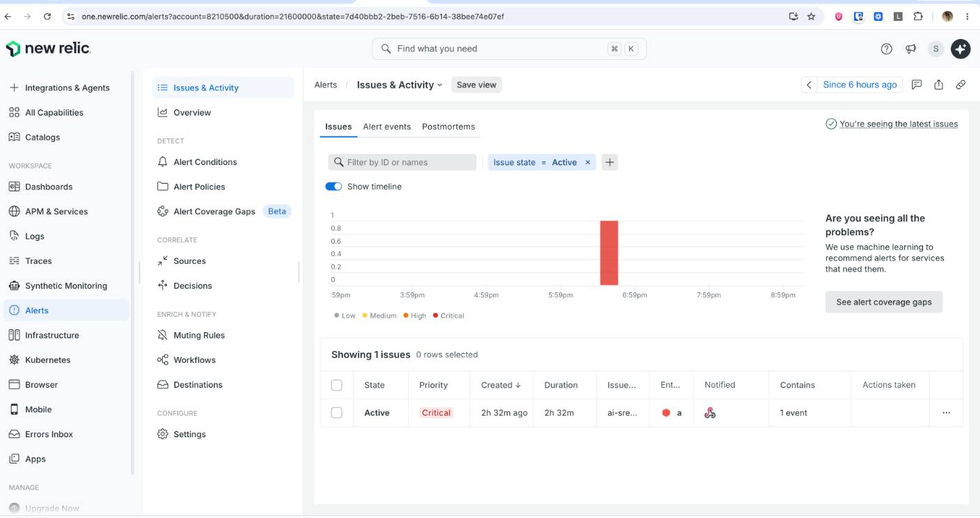Switch to the Issues tab
The image size is (980, 518).
338,127
